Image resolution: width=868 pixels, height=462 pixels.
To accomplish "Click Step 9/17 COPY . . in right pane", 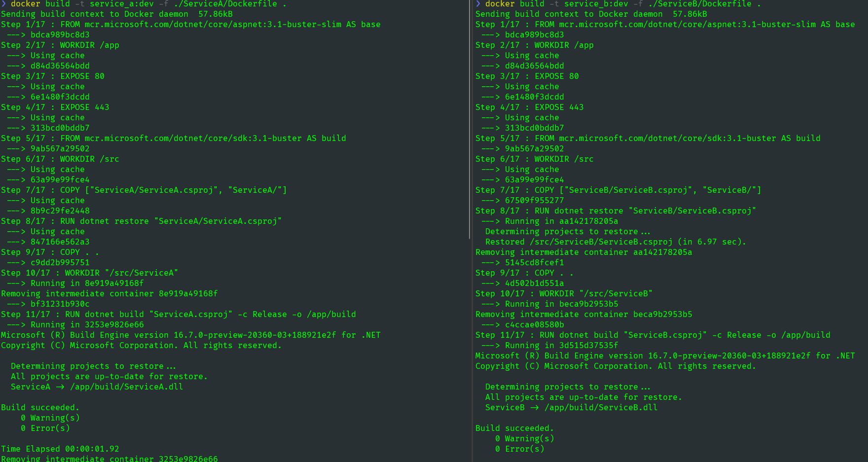I will pyautogui.click(x=525, y=273).
